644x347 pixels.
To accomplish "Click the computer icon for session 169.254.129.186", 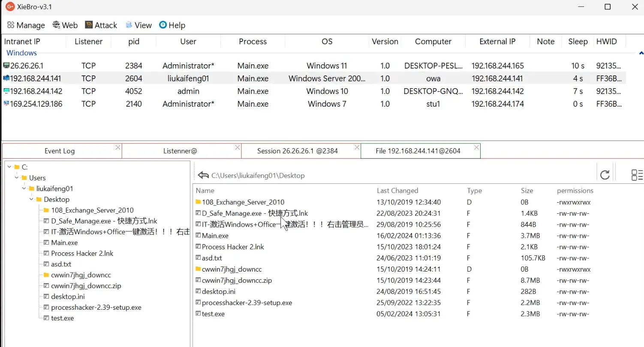I will click(6, 104).
